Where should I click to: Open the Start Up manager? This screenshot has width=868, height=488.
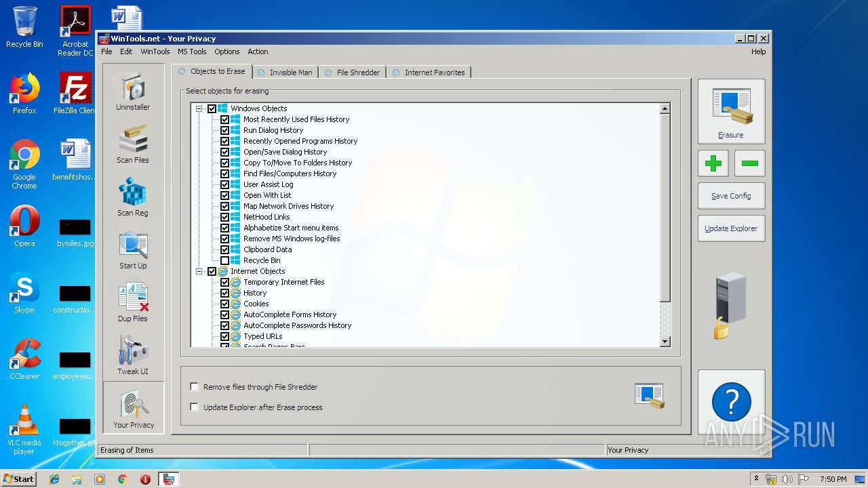133,250
